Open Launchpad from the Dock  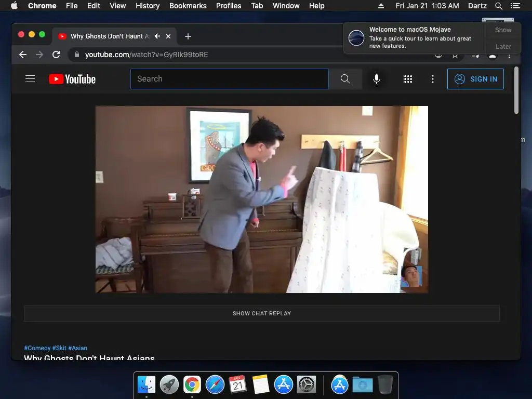pos(169,385)
